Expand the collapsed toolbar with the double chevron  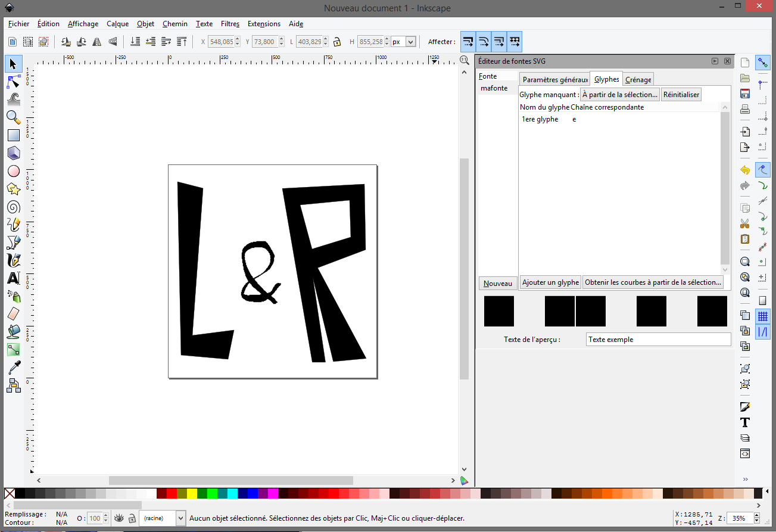(745, 478)
